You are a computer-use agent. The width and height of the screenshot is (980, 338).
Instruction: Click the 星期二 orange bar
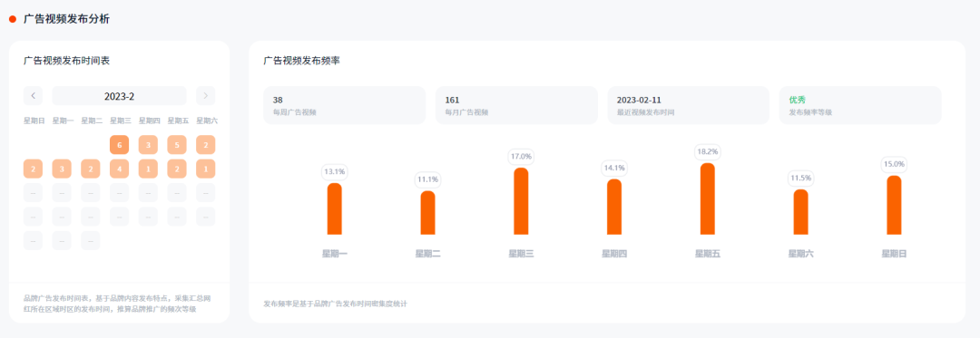427,213
